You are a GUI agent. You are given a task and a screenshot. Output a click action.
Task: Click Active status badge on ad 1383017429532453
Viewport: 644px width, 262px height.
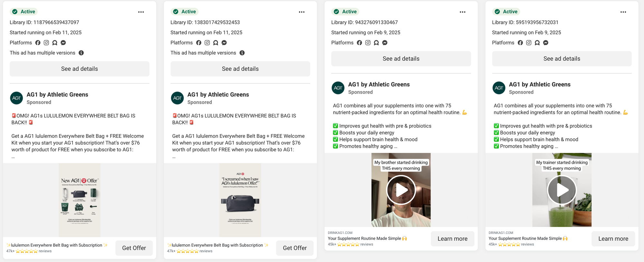[x=185, y=12]
